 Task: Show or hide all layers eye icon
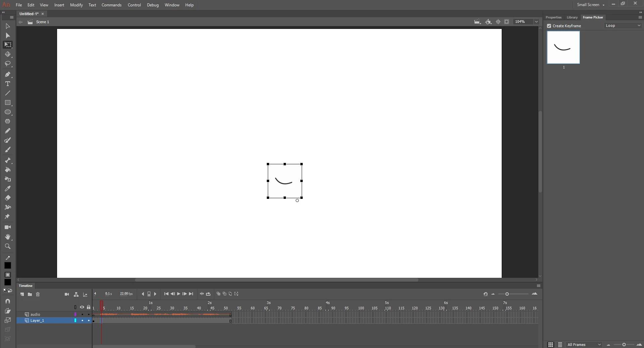point(82,307)
